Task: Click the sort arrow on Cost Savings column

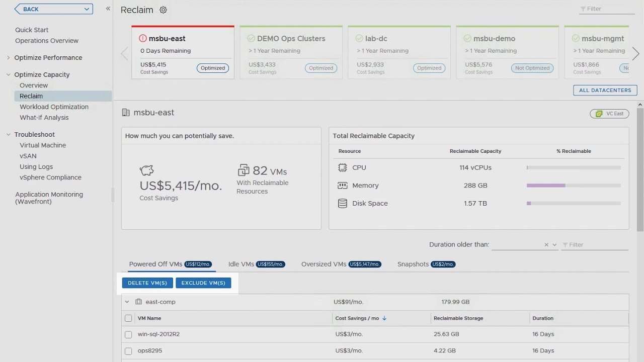Action: (384, 318)
